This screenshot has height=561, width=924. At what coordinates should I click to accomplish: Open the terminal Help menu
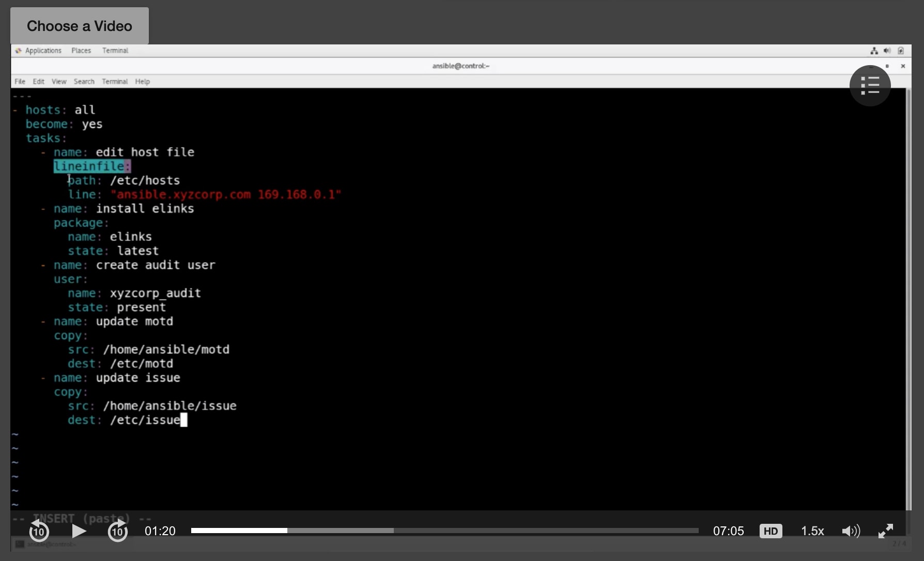pos(142,82)
